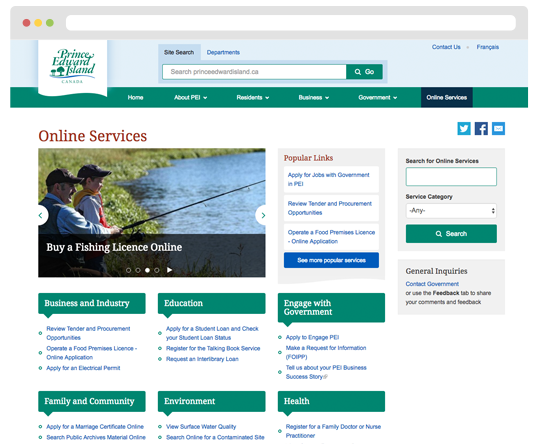Share page via Facebook icon
This screenshot has width=537, height=444.
click(x=481, y=128)
